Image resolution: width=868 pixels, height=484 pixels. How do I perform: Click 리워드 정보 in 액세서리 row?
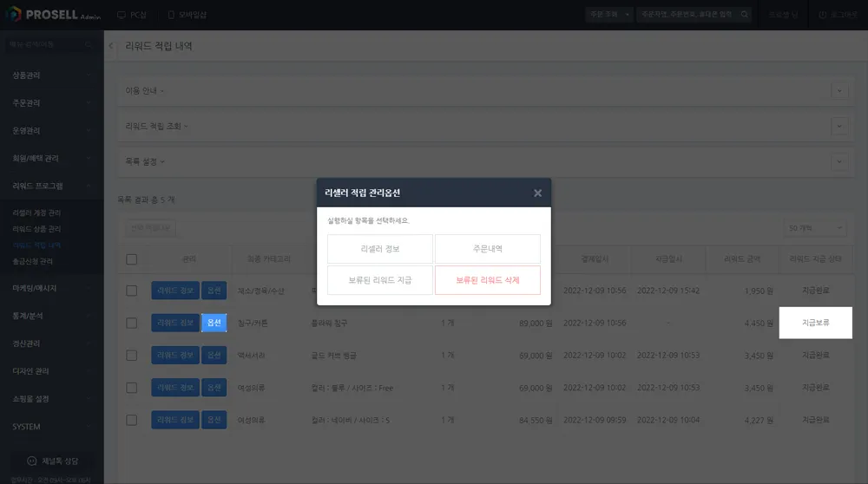click(x=175, y=355)
